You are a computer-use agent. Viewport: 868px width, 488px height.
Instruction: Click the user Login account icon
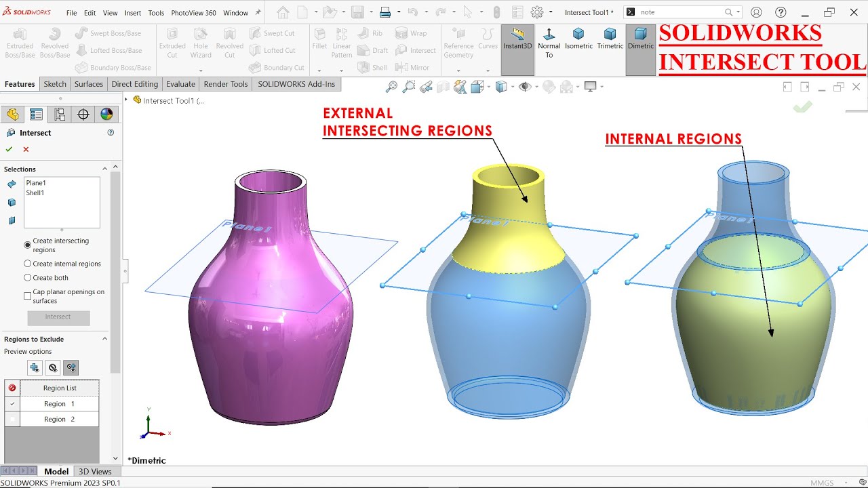(x=756, y=12)
